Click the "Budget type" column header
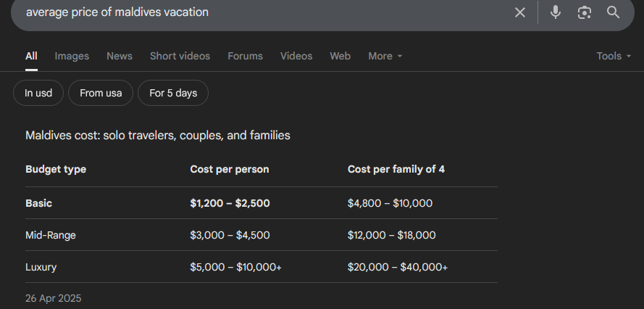Screen dimensions: 644x309 coord(56,169)
